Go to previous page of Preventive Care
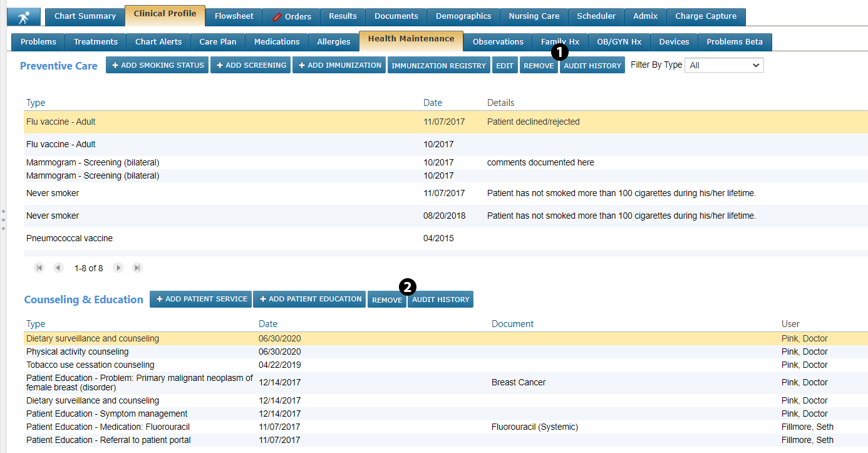Image resolution: width=868 pixels, height=453 pixels. tap(58, 268)
